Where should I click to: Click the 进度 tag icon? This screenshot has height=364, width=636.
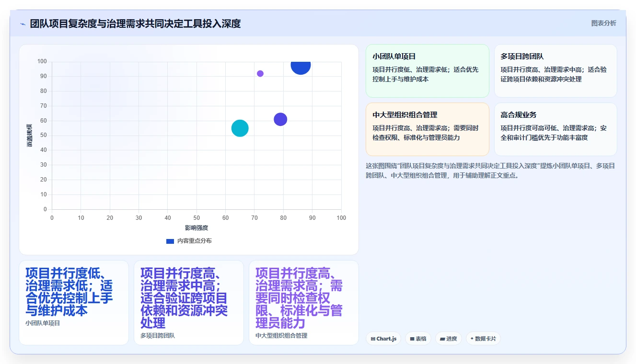tap(442, 339)
